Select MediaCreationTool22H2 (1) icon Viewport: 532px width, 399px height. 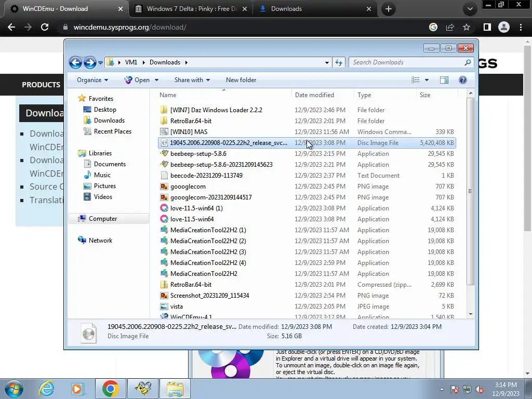pos(164,230)
